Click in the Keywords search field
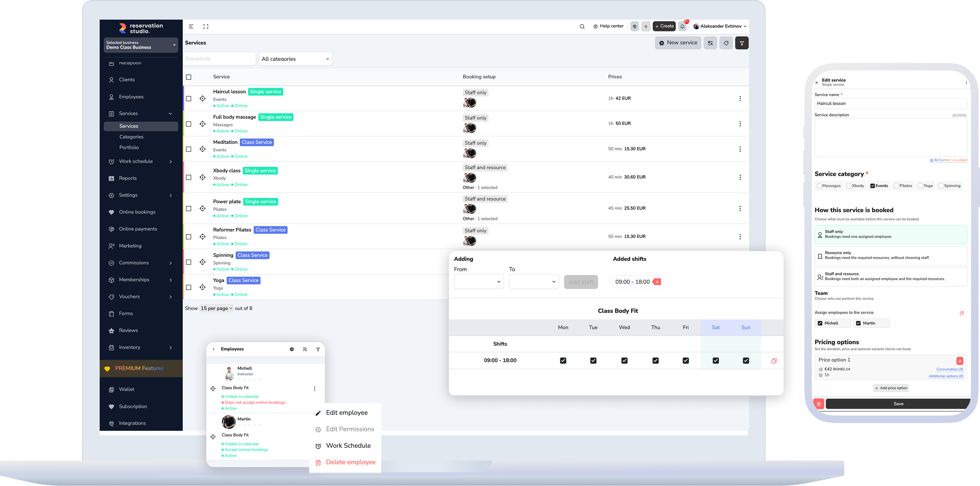The width and height of the screenshot is (980, 486). [x=219, y=59]
